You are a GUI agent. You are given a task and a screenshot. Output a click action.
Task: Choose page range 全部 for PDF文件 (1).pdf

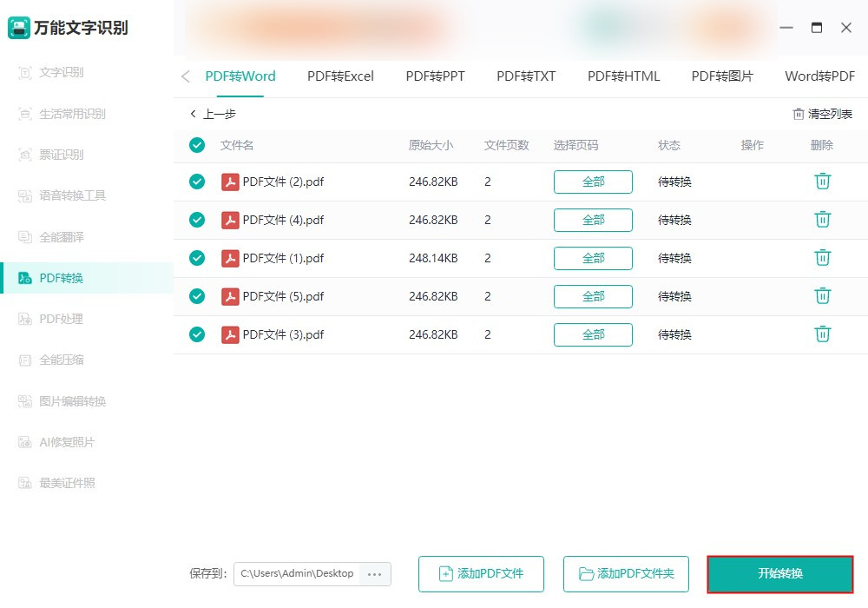tap(593, 258)
